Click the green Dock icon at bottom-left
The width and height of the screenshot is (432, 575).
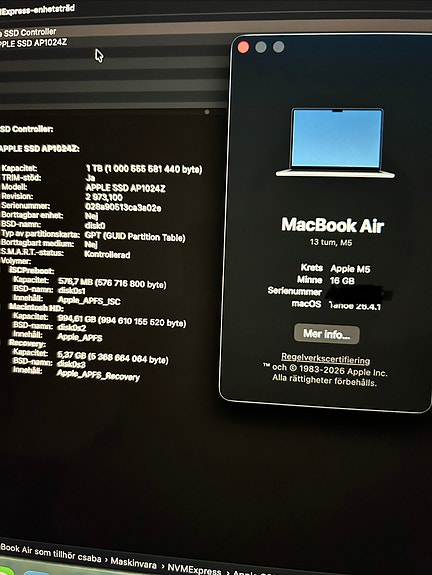click(7, 571)
